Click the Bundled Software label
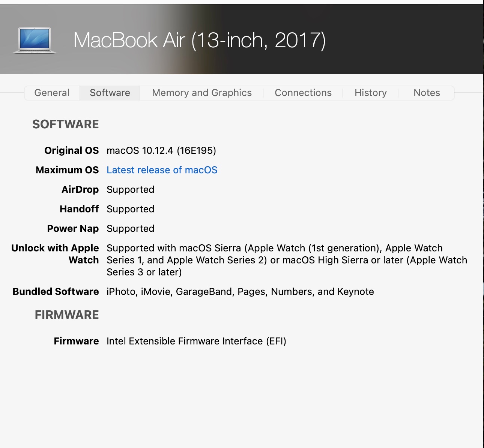Screen dimensions: 484x448 coord(56,292)
